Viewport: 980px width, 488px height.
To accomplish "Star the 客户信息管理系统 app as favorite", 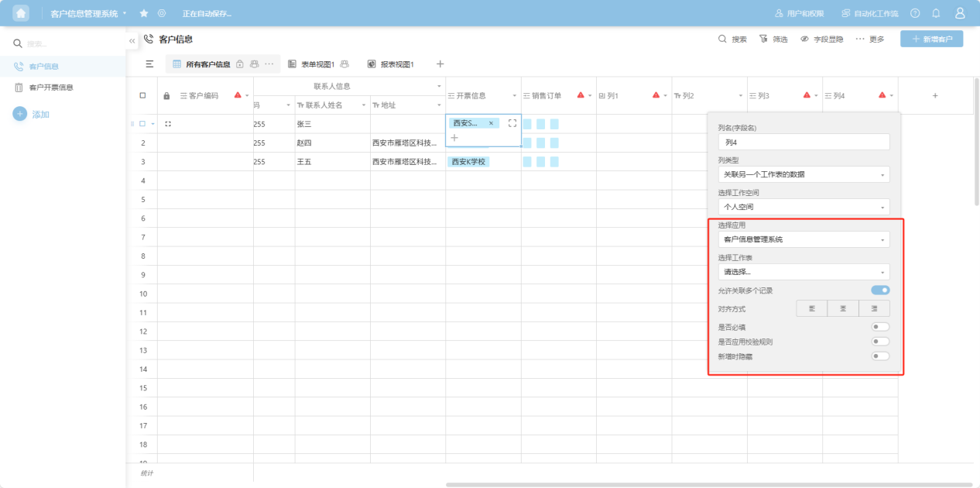I will (x=144, y=13).
